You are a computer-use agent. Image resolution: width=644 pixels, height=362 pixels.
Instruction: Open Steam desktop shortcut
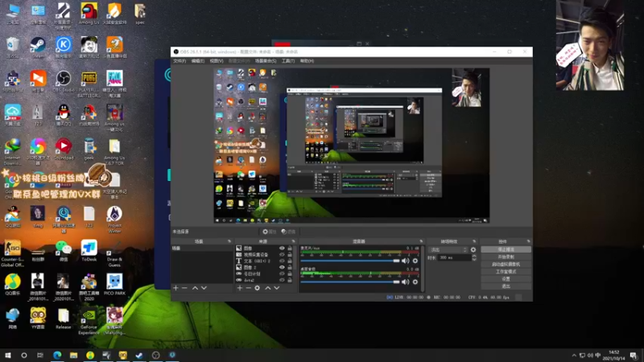point(38,47)
